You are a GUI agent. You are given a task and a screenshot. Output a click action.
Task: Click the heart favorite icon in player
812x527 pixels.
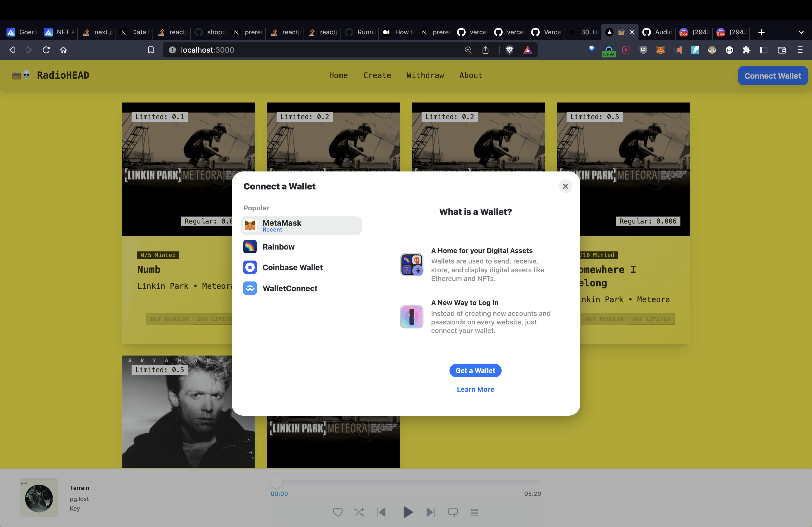[338, 512]
